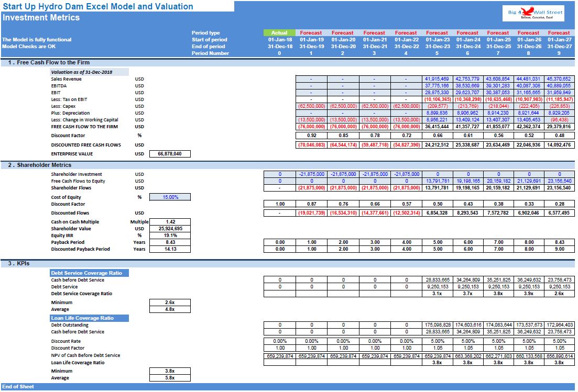
Task: Select the Depreciation cell 8,899,836
Action: [437, 113]
